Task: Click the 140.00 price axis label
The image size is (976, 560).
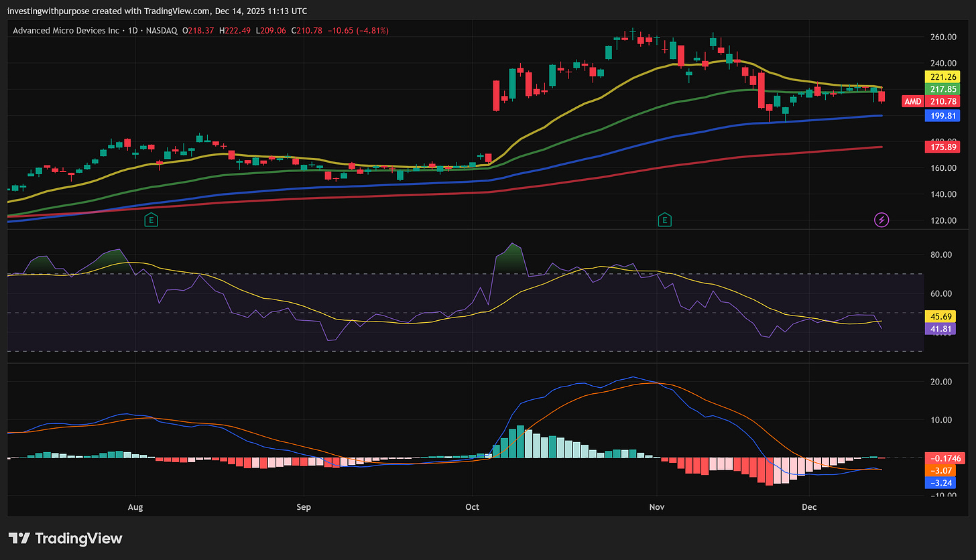Action: point(942,194)
